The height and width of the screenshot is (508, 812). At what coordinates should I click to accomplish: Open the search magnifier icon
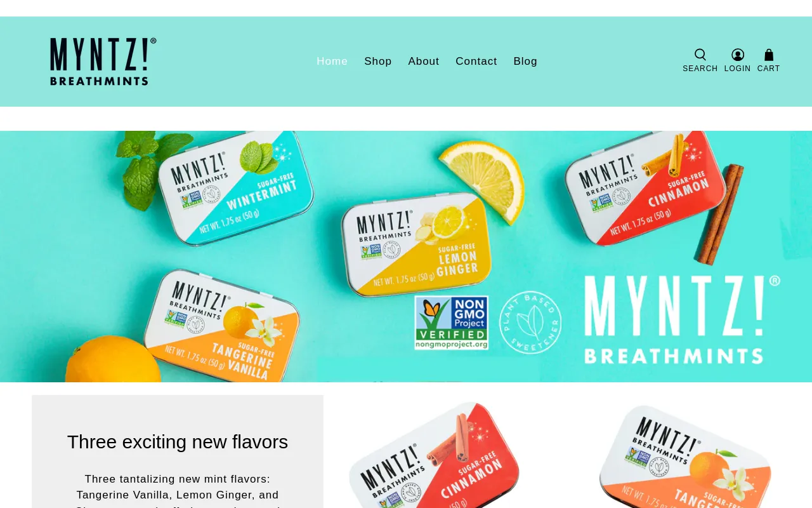click(700, 55)
